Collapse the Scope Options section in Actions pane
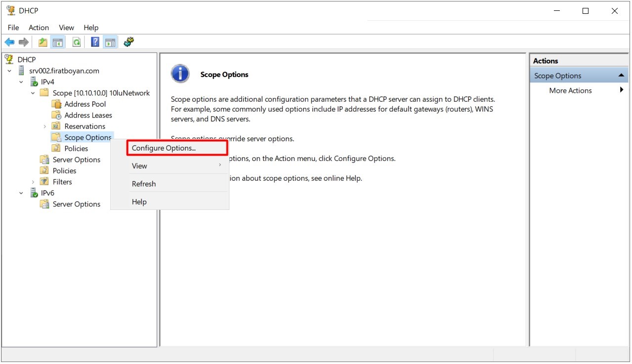Screen dimensions: 632x364 pyautogui.click(x=621, y=76)
